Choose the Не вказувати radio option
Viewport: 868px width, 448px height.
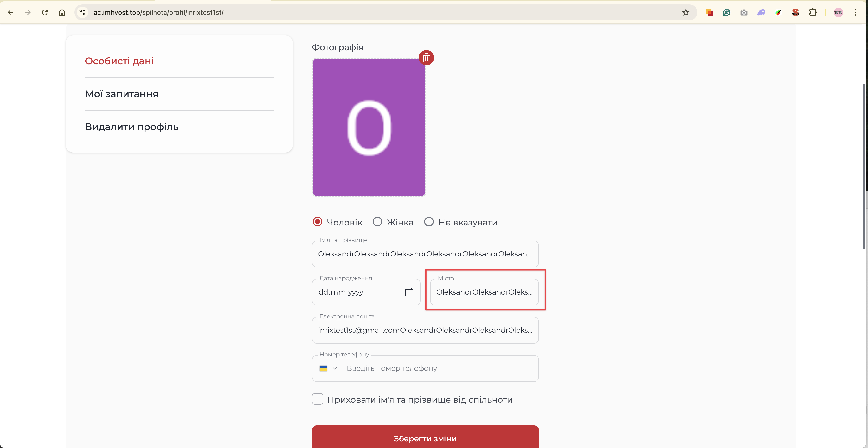(429, 222)
